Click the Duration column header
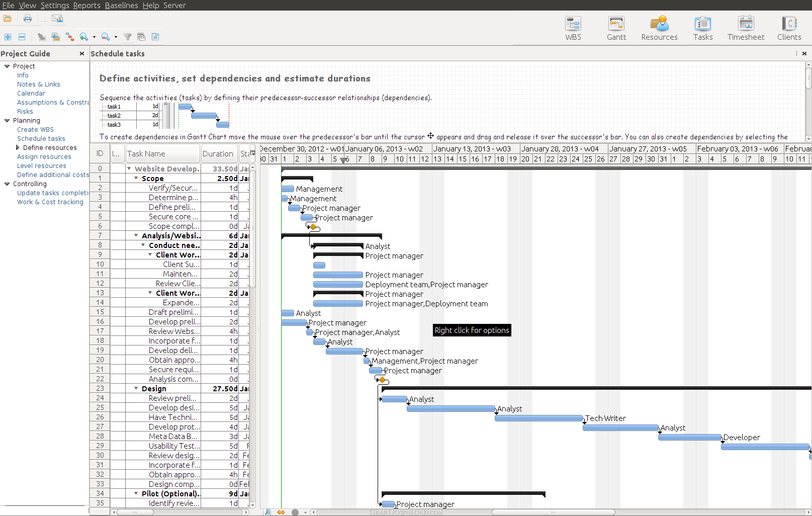812x516 pixels. pyautogui.click(x=219, y=153)
